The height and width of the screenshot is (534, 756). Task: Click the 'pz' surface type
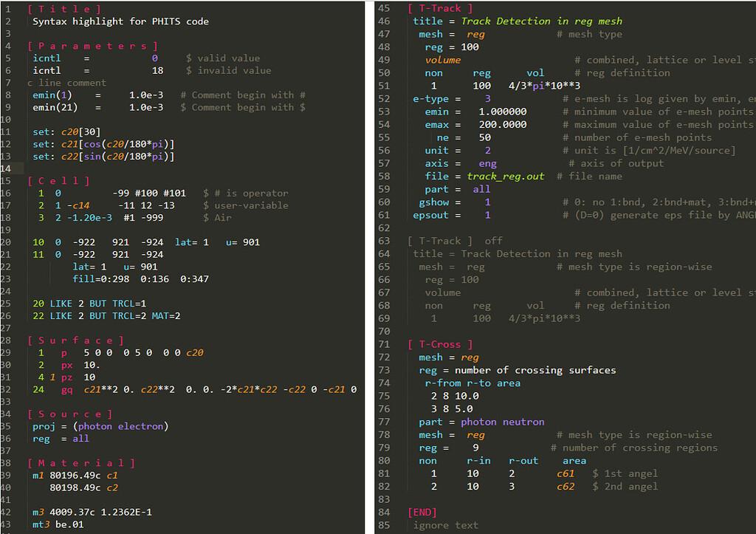pos(66,377)
